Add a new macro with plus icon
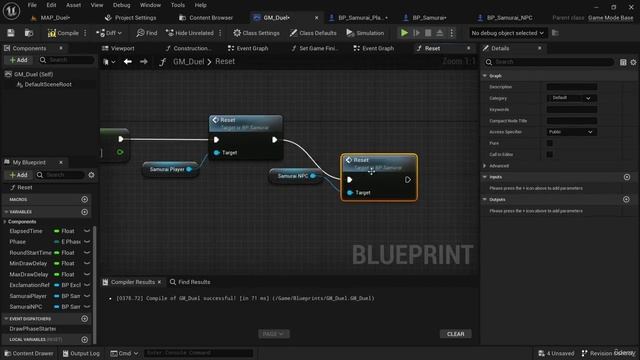The width and height of the screenshot is (640, 360). (x=84, y=200)
